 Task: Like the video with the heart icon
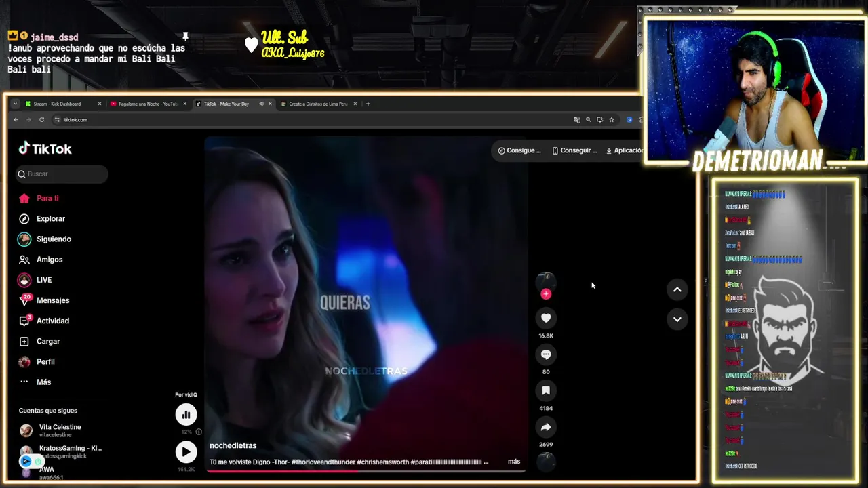[546, 318]
